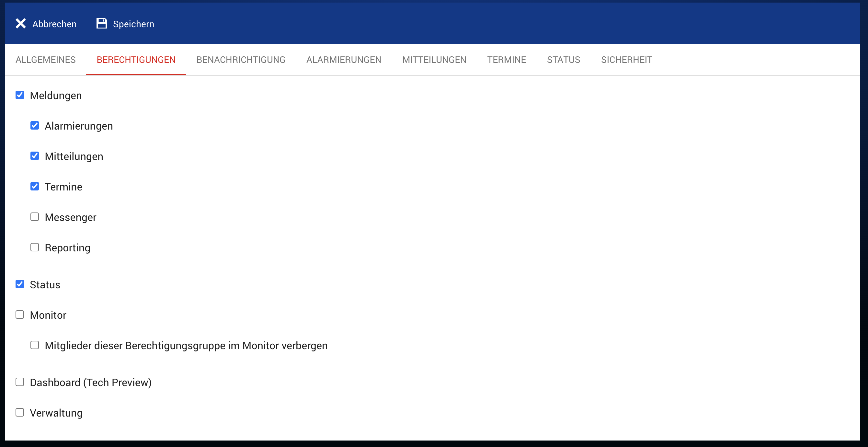Open the Status tab
868x447 pixels.
tap(563, 60)
